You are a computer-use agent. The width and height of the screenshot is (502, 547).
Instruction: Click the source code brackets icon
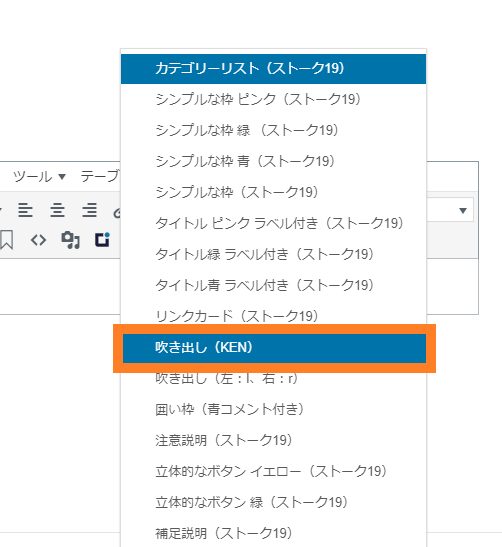pyautogui.click(x=38, y=240)
